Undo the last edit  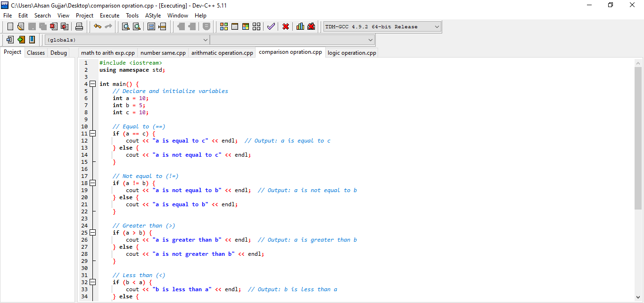(98, 26)
